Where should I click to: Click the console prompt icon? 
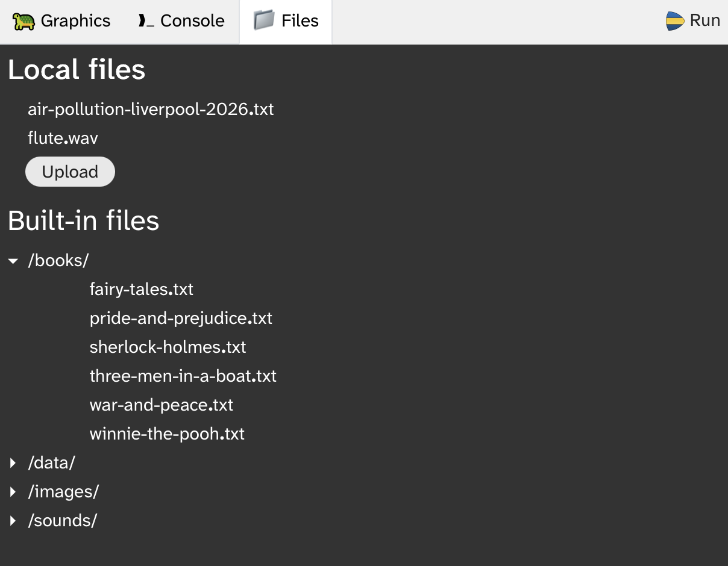(146, 21)
